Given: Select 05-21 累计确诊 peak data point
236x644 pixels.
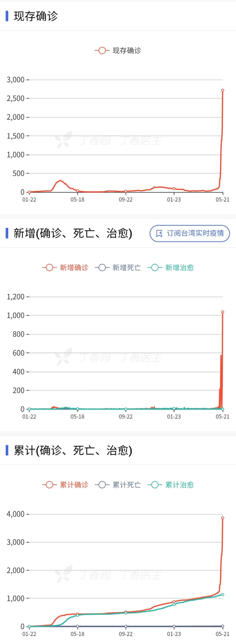Looking at the screenshot, I should (x=222, y=518).
